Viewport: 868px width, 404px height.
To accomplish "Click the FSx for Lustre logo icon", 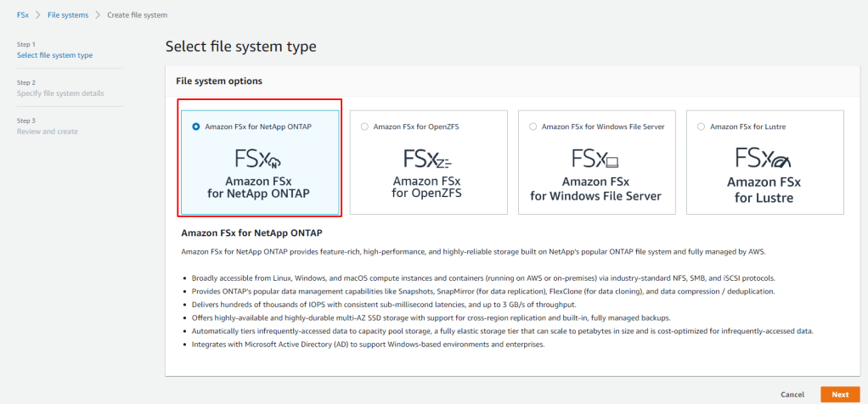I will (764, 159).
